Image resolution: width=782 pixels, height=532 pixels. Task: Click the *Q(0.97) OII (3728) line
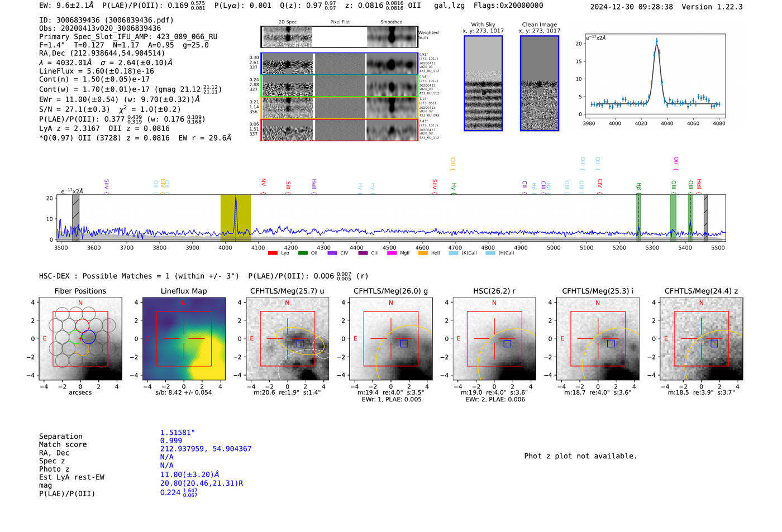135,137
